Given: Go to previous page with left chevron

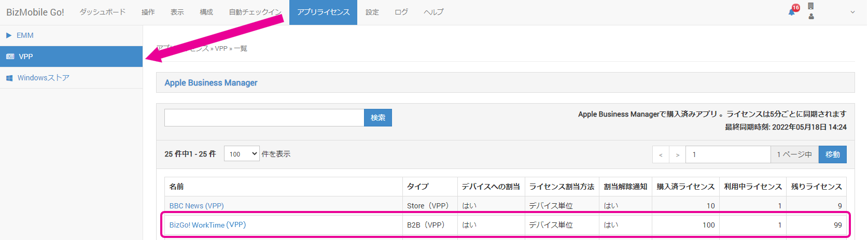Looking at the screenshot, I should pyautogui.click(x=661, y=154).
